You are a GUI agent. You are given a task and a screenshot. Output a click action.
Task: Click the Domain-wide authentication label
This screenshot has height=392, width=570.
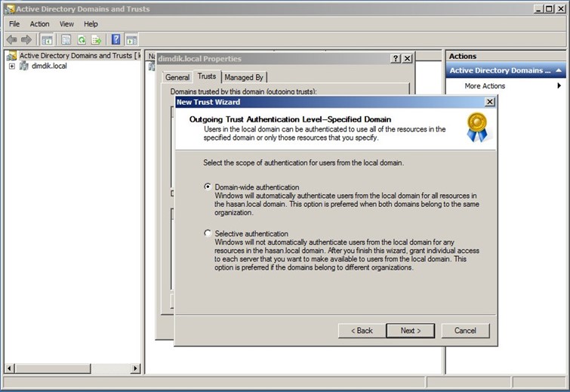257,187
